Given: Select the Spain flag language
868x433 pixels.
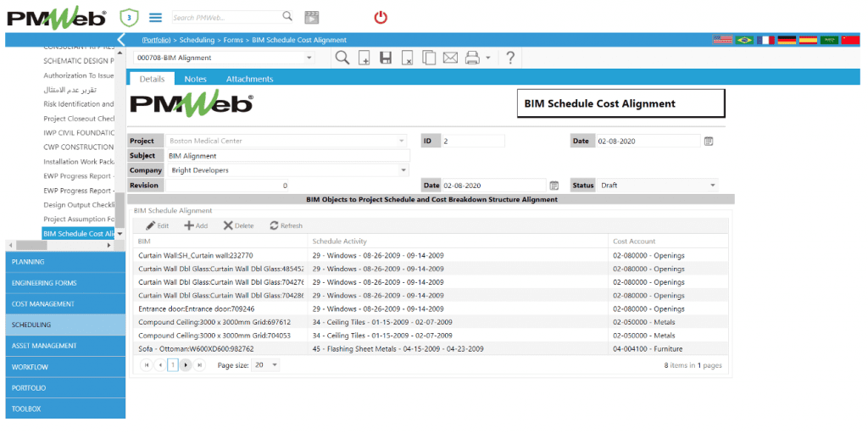Looking at the screenshot, I should pos(808,40).
